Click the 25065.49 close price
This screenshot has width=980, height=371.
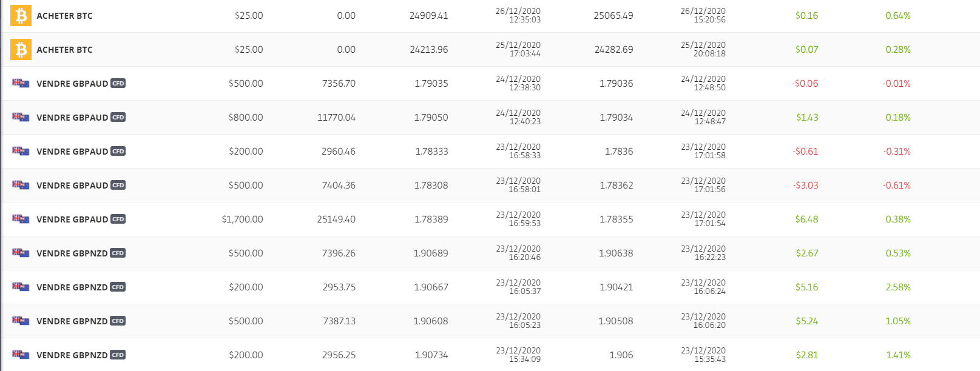[613, 16]
